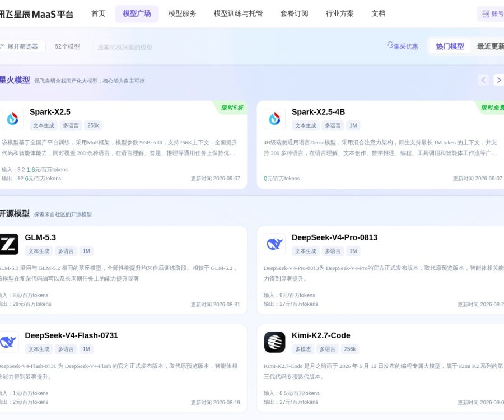Viewport: 504px width, 420px height.
Task: Click the 256k tag on Spark-X2.5
Action: coord(93,125)
